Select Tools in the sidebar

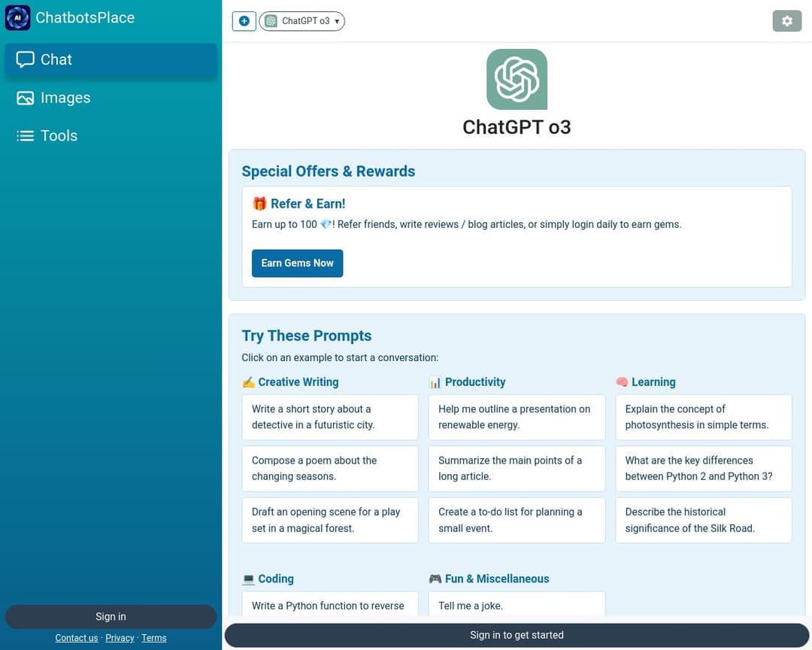click(x=57, y=135)
